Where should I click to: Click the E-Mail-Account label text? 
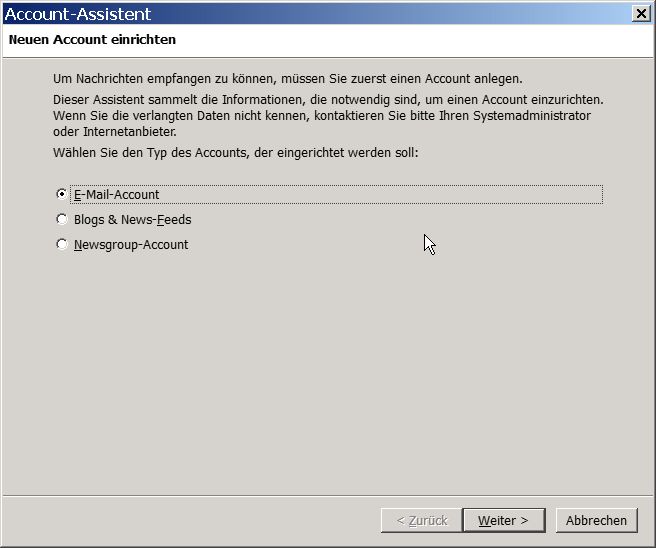coord(116,195)
